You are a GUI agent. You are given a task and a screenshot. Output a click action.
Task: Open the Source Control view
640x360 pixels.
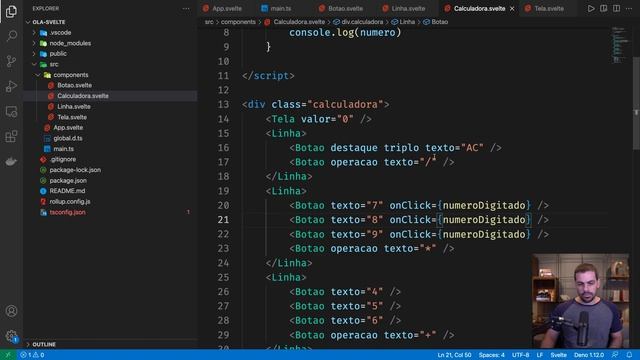point(11,61)
